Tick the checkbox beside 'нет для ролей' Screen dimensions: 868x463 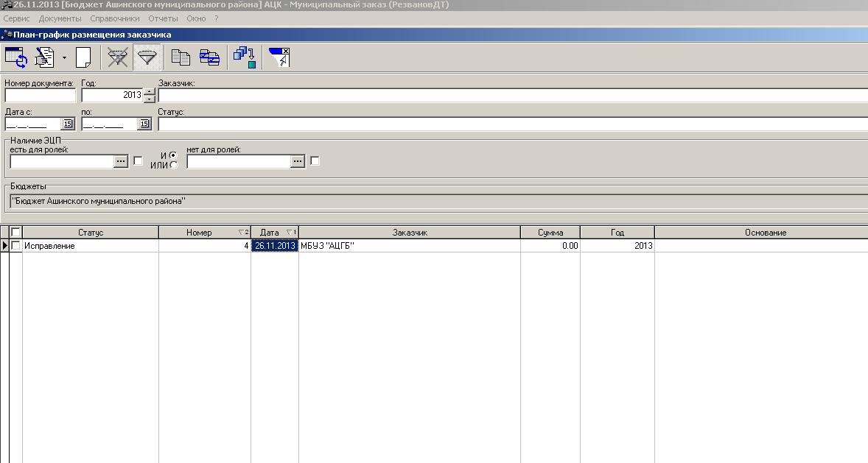point(315,161)
